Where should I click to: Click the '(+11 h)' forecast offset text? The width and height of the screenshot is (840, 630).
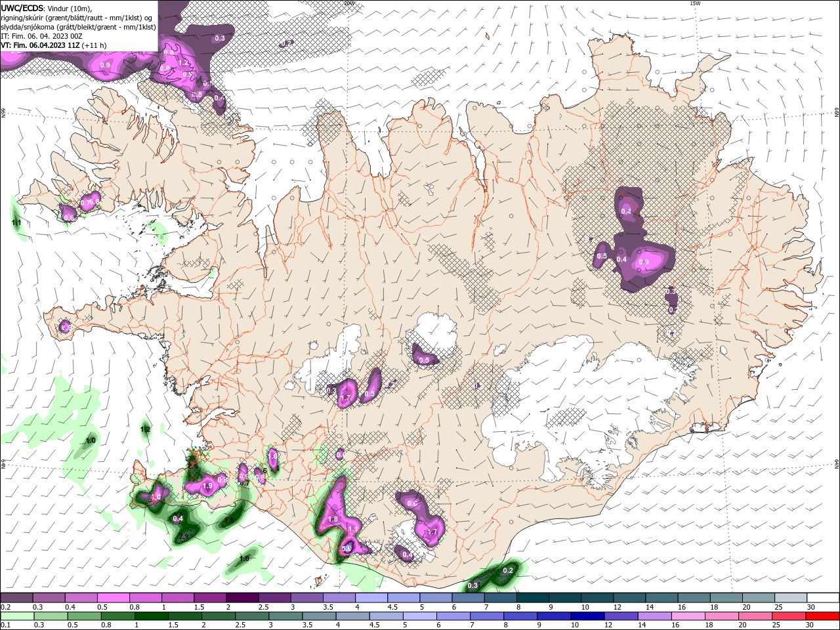pos(95,45)
